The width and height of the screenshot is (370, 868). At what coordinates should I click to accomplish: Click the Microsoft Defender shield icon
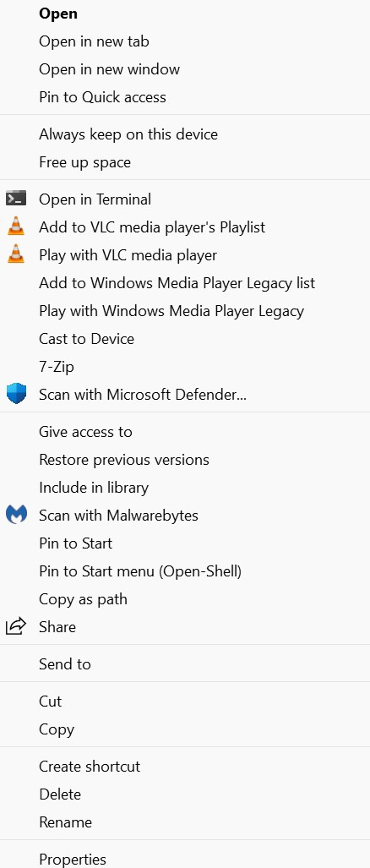(16, 394)
